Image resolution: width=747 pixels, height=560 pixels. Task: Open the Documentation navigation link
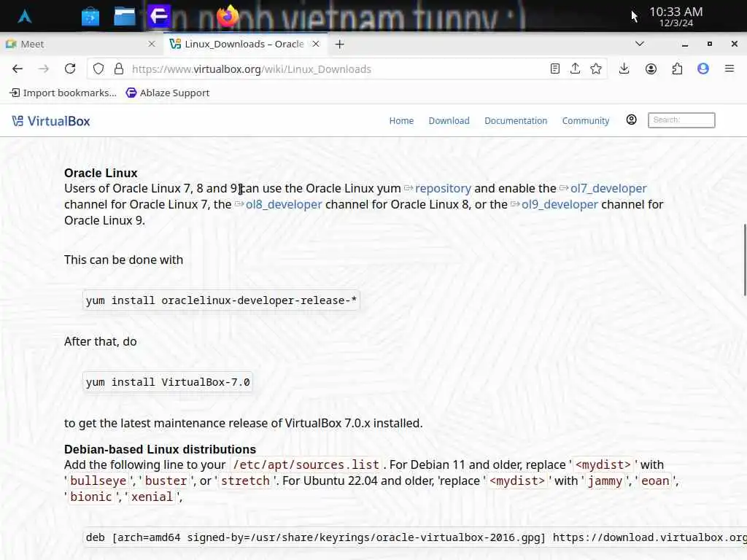pyautogui.click(x=516, y=121)
